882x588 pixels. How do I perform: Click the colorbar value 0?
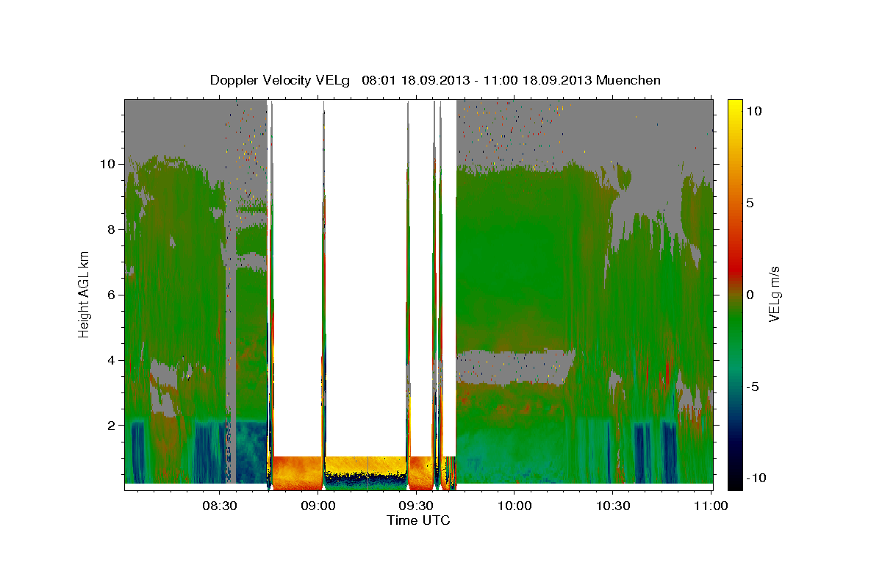click(751, 294)
